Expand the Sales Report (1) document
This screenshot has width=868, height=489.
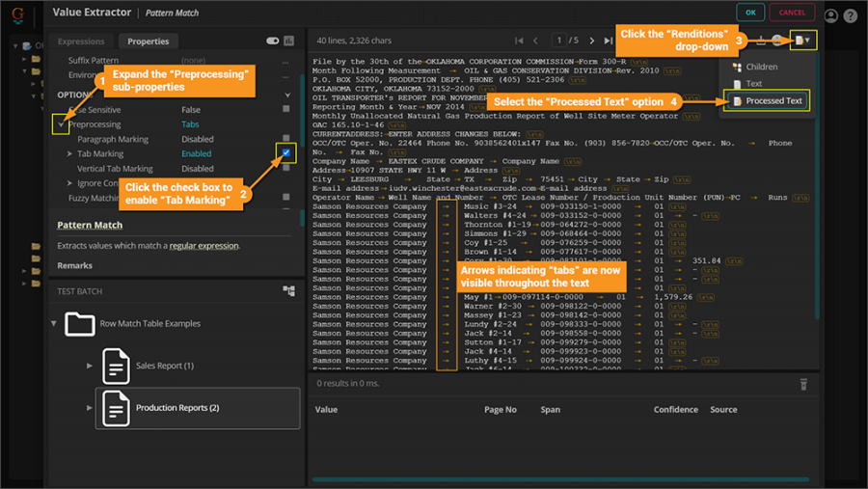[x=90, y=366]
